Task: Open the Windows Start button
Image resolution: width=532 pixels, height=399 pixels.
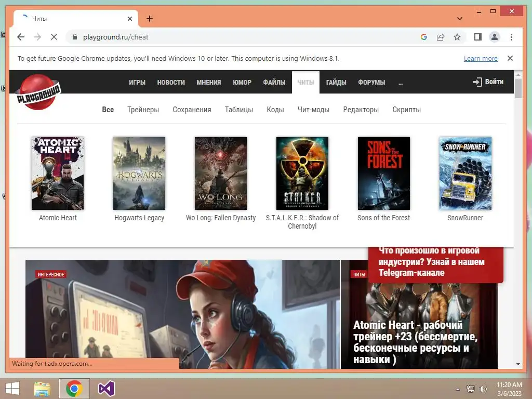Action: point(12,389)
